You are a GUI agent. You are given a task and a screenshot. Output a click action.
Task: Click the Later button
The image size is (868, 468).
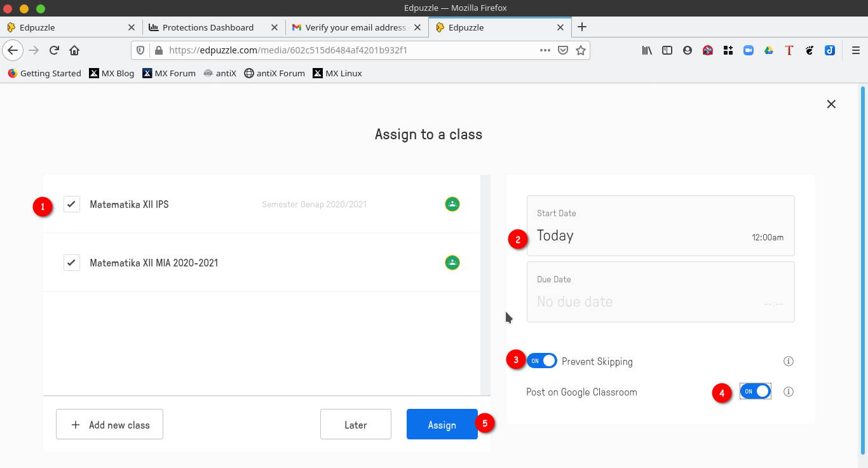click(355, 424)
